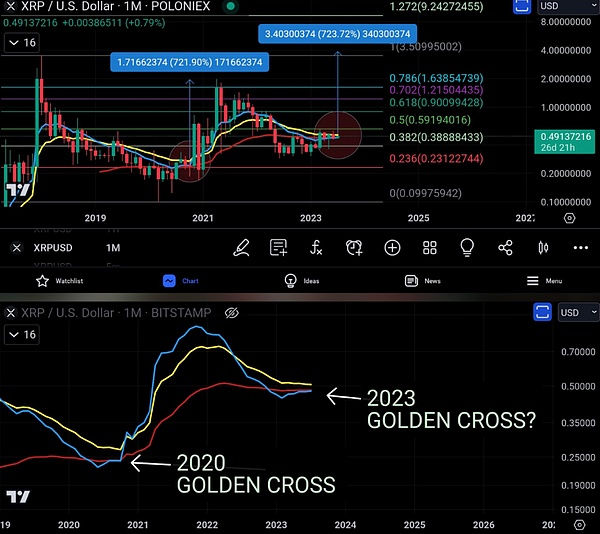
Task: Click the 0(0.09975942) Fibonacci level label
Action: (x=426, y=193)
